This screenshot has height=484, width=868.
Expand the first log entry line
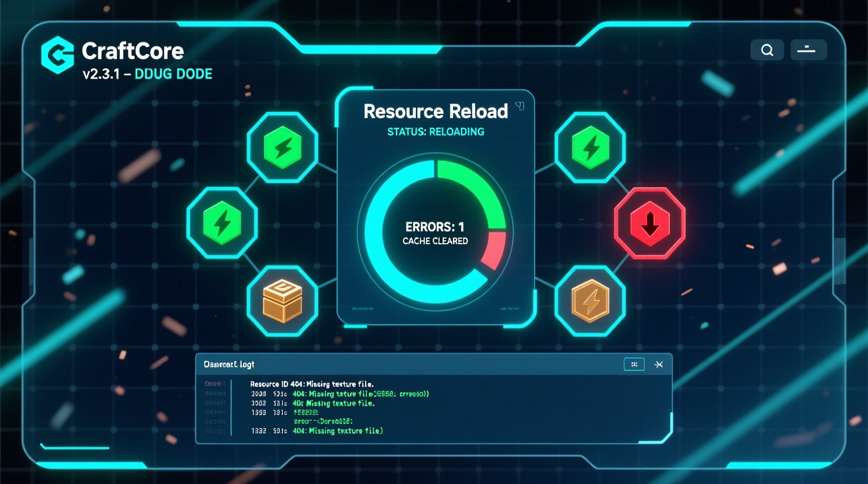point(311,384)
